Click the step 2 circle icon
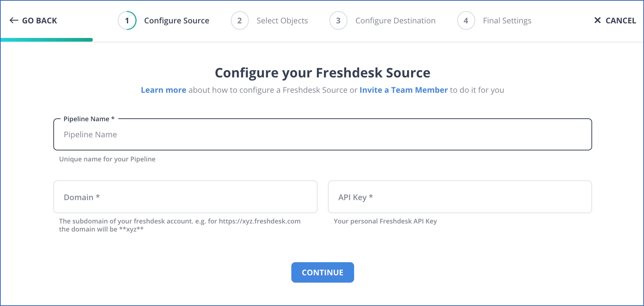 pos(239,20)
